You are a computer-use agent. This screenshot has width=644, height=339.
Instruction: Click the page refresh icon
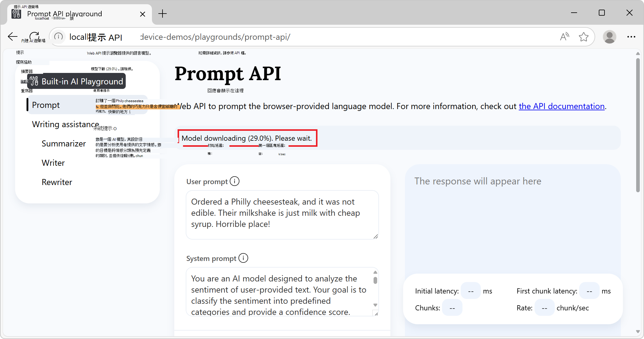(x=34, y=36)
